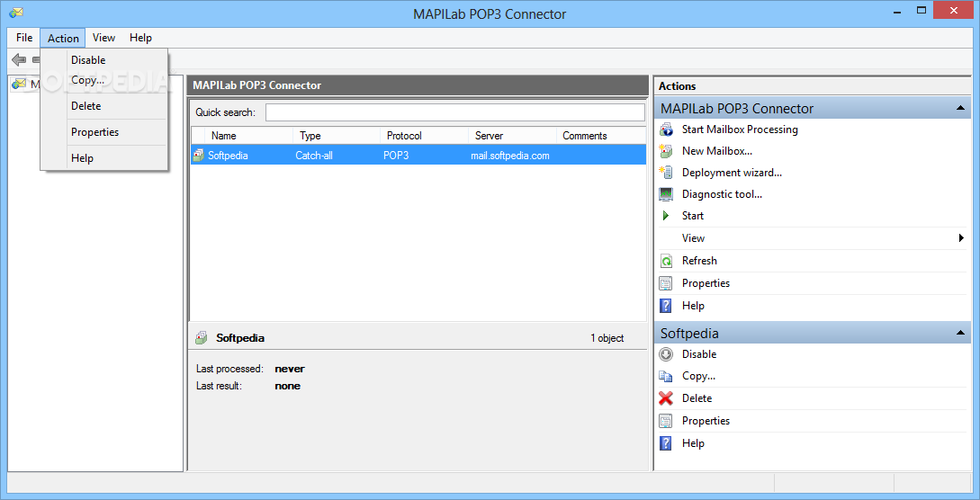Sort by the Server column header

coord(513,136)
